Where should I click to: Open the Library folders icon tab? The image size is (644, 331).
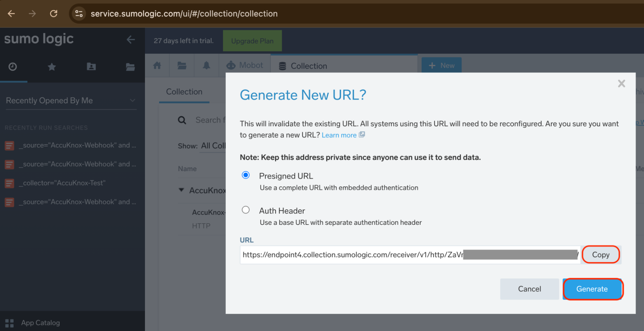tap(130, 67)
